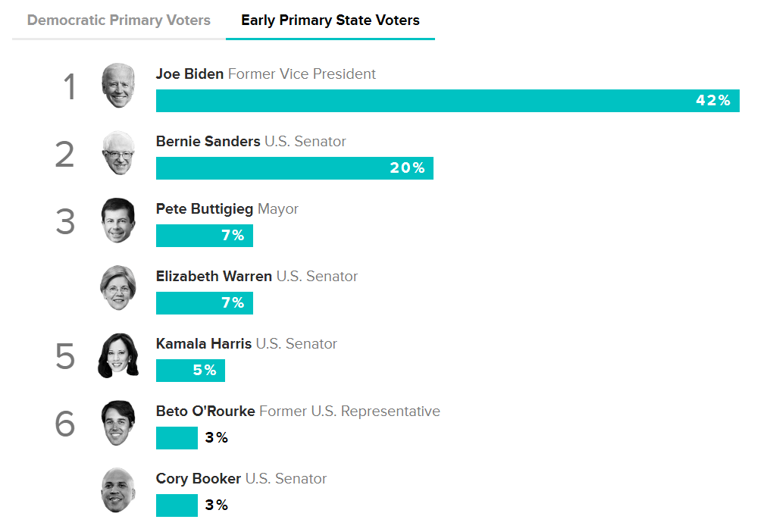This screenshot has height=532, width=770.
Task: Click Joe Biden's 42% bar
Action: [x=447, y=101]
